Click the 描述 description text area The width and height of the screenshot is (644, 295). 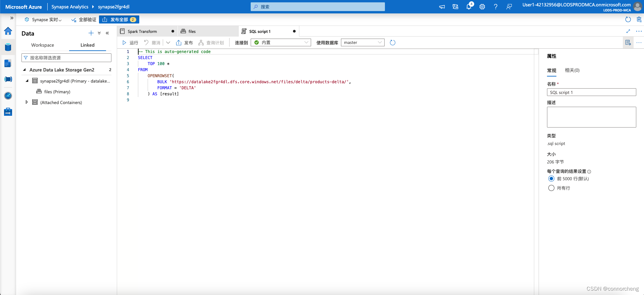tap(592, 117)
